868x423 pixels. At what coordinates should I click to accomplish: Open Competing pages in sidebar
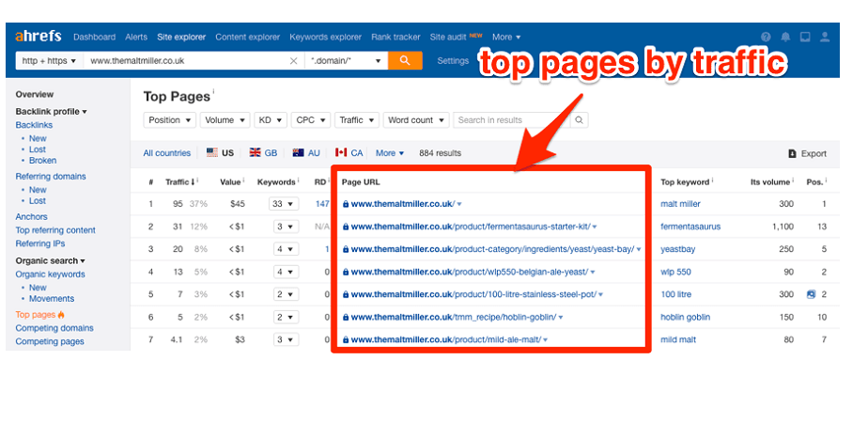[x=50, y=341]
